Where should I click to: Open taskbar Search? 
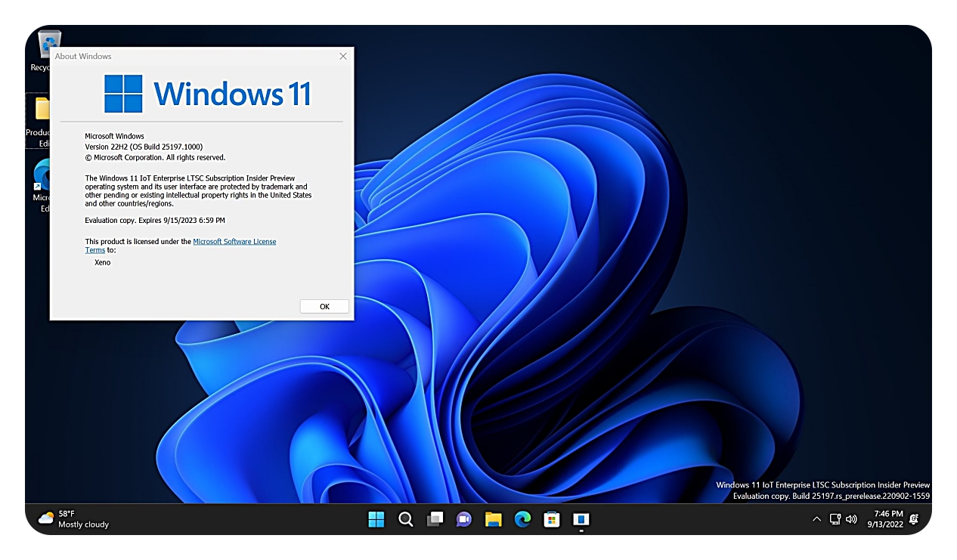point(406,519)
